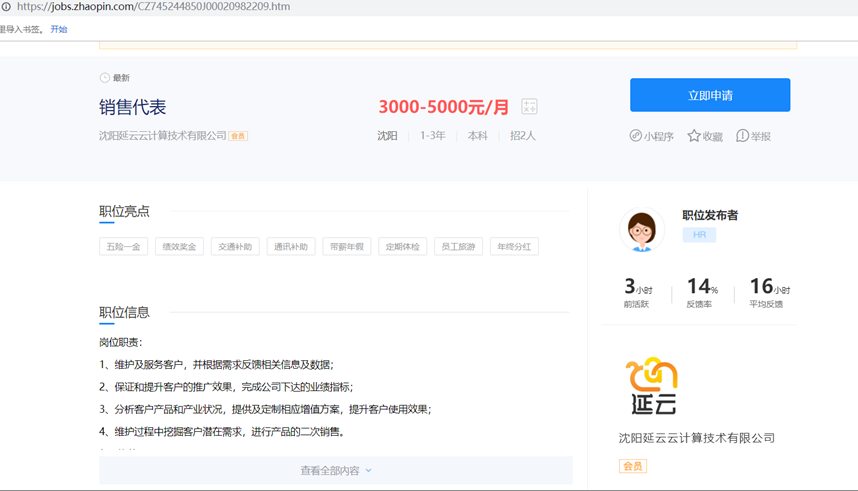Click the 交通补助 benefit tag
The width and height of the screenshot is (858, 491).
tap(235, 246)
